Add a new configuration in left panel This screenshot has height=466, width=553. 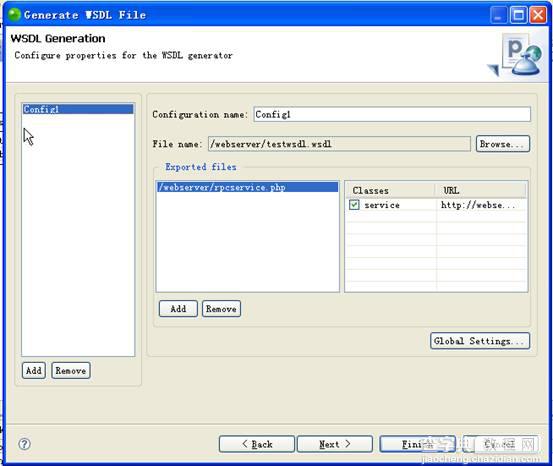point(34,371)
